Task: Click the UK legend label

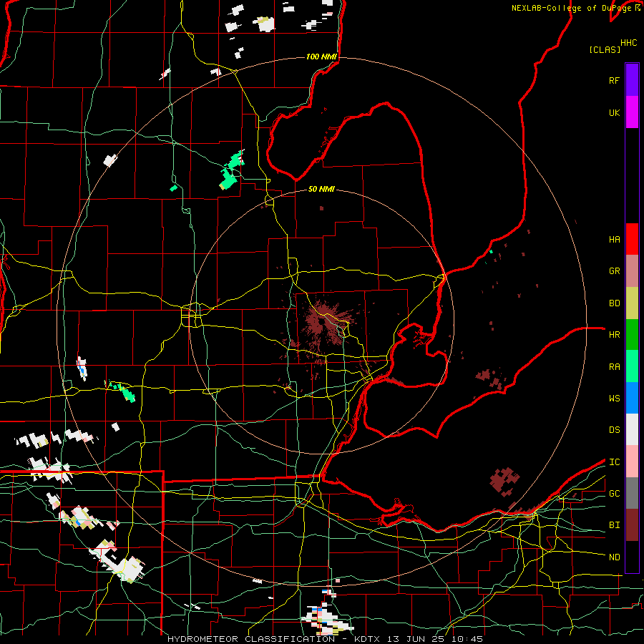Action: click(614, 112)
